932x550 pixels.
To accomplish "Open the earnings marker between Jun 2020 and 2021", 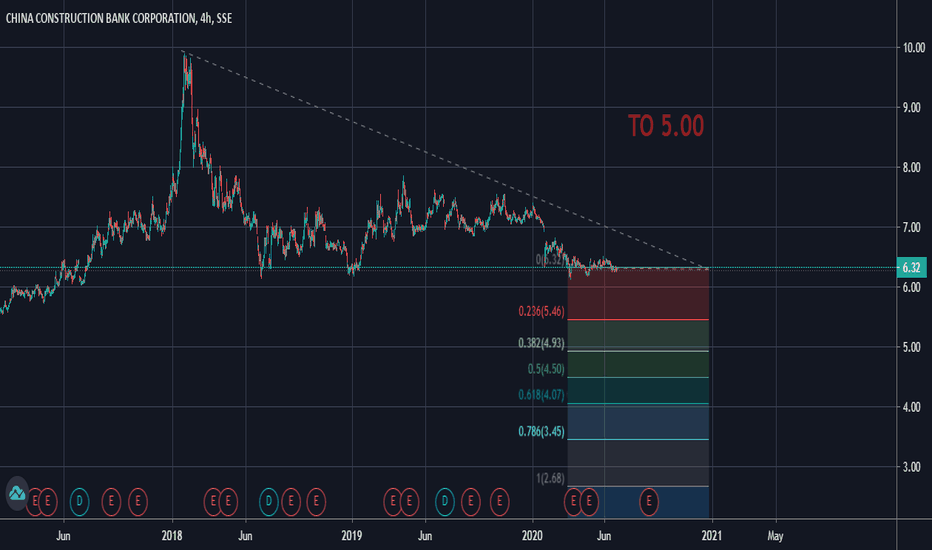I will pos(648,502).
